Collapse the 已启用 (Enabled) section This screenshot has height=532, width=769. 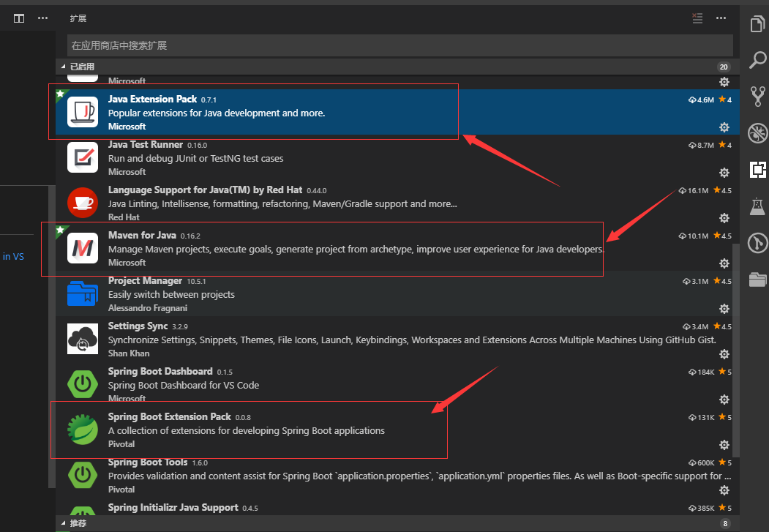click(x=63, y=67)
